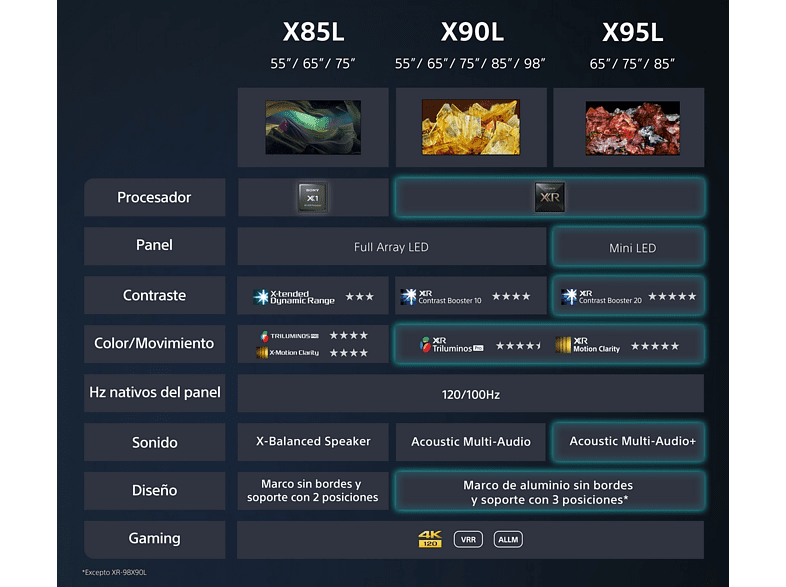Image resolution: width=786 pixels, height=587 pixels.
Task: Click the stars beside XR Triluminos Pro
Action: click(x=519, y=345)
